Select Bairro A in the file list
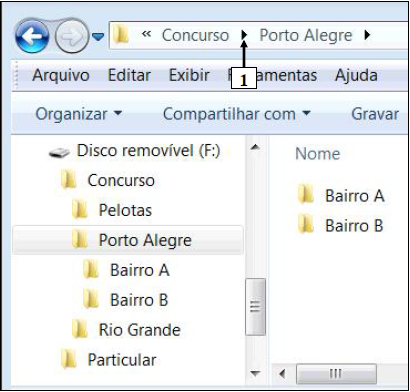The width and height of the screenshot is (410, 392). [355, 196]
